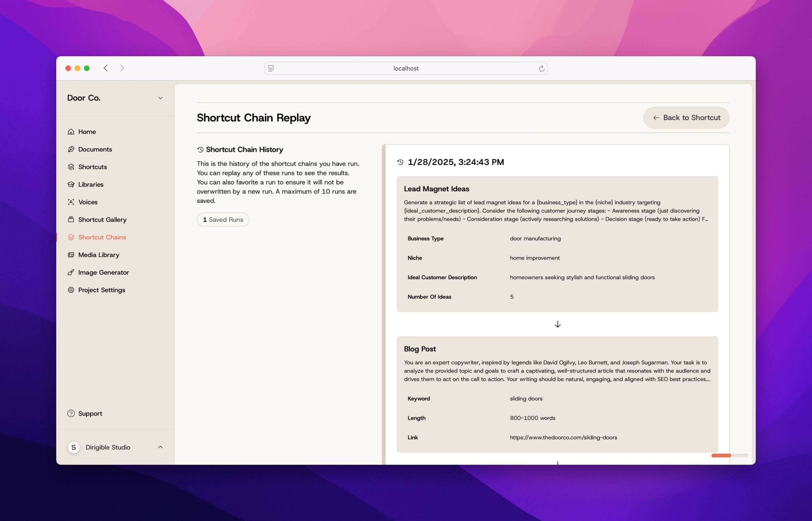
Task: Click the Business Type label
Action: click(425, 239)
